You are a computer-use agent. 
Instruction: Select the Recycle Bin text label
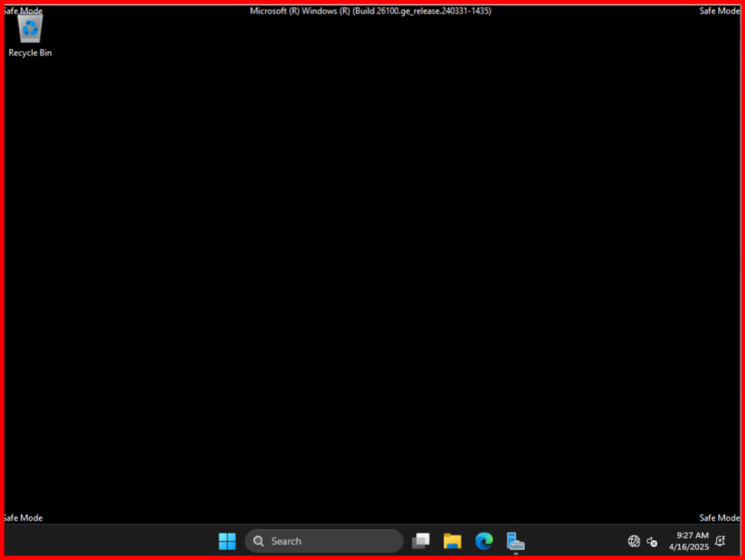pyautogui.click(x=31, y=53)
